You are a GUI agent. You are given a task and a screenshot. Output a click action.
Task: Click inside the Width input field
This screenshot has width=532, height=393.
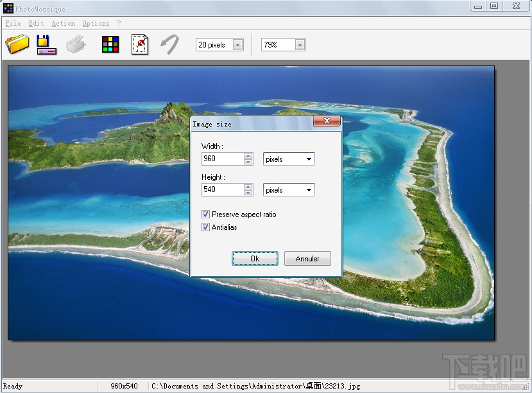point(221,159)
